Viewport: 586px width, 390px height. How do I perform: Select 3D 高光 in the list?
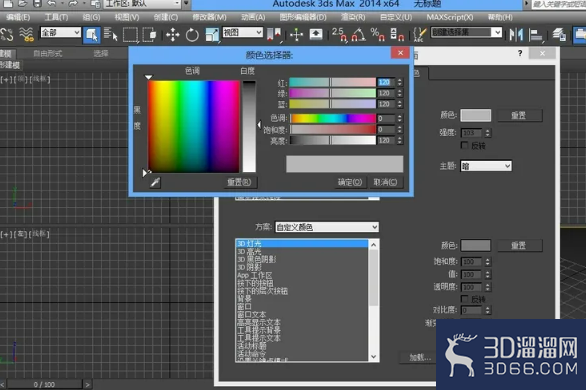[302, 252]
